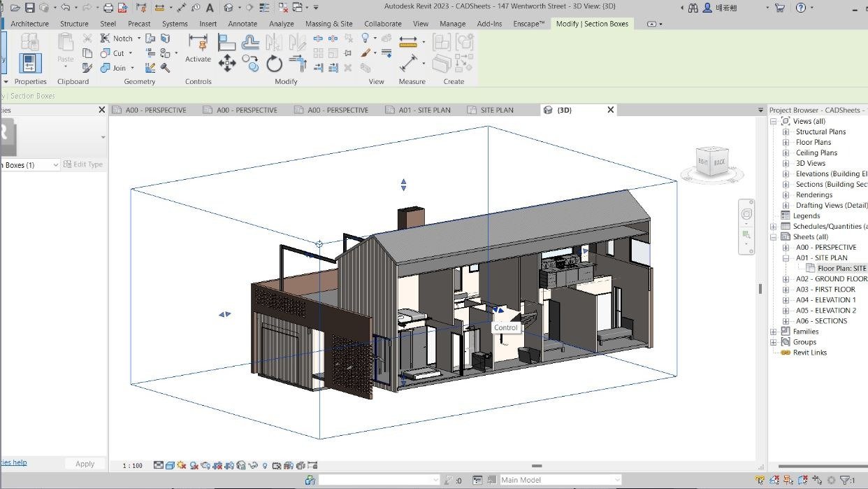Select A02 - GROUND FLOOR sheet in browser

(831, 278)
